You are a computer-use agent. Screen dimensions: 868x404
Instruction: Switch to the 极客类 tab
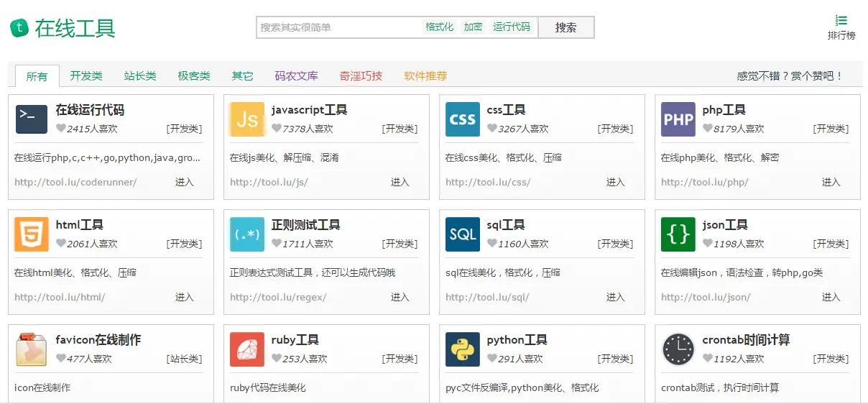[x=194, y=76]
